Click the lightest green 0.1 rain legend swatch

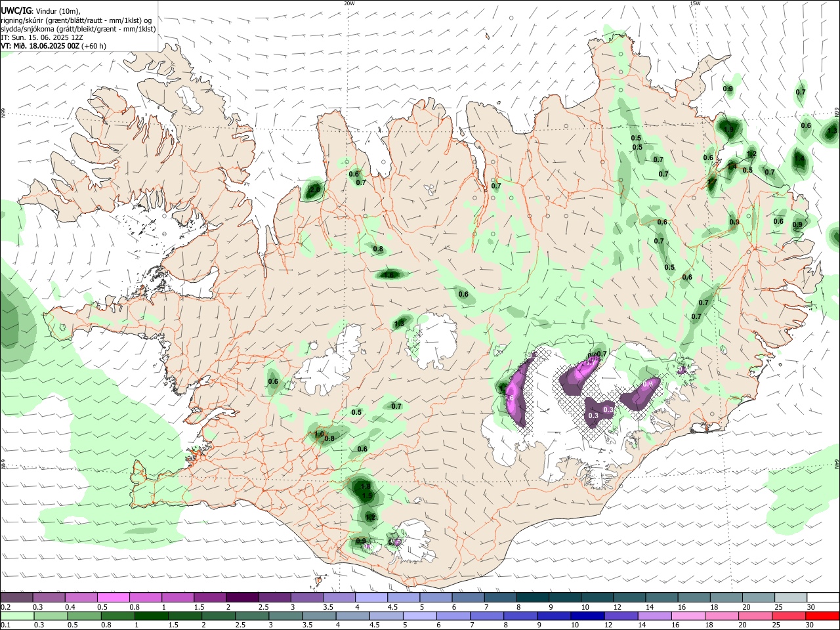(17, 616)
